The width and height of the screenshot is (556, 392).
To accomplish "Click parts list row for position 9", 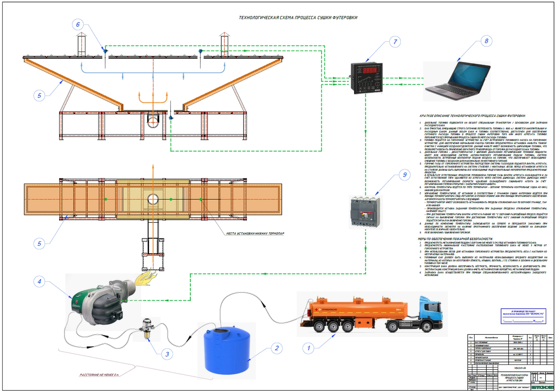I will [x=511, y=363].
